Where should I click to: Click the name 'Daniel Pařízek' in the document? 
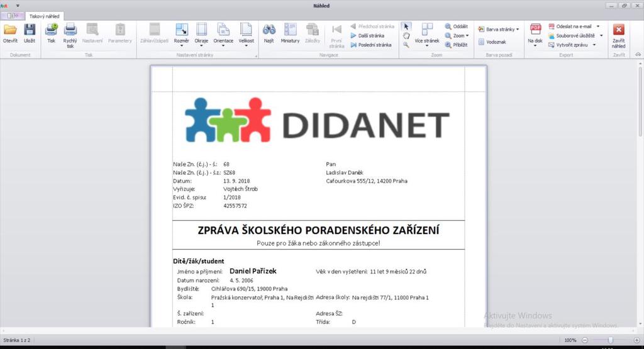(x=253, y=271)
